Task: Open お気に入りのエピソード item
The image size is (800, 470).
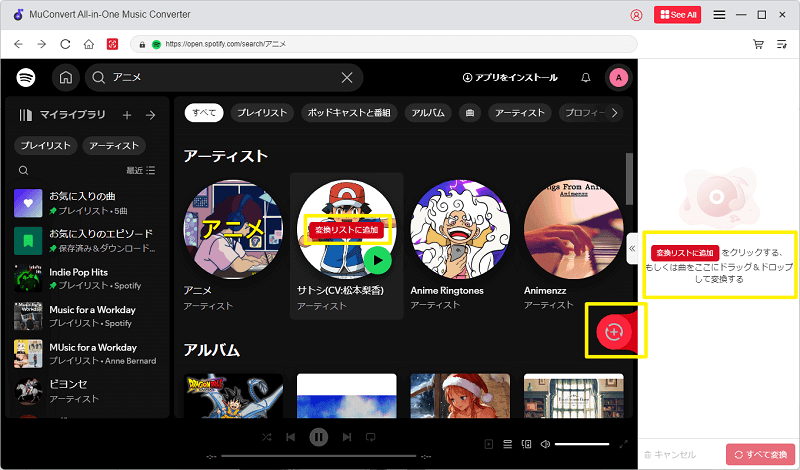Action: (x=87, y=241)
